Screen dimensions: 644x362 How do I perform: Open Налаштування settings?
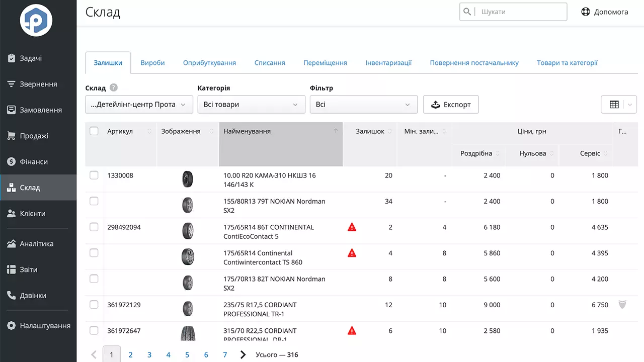click(x=38, y=326)
